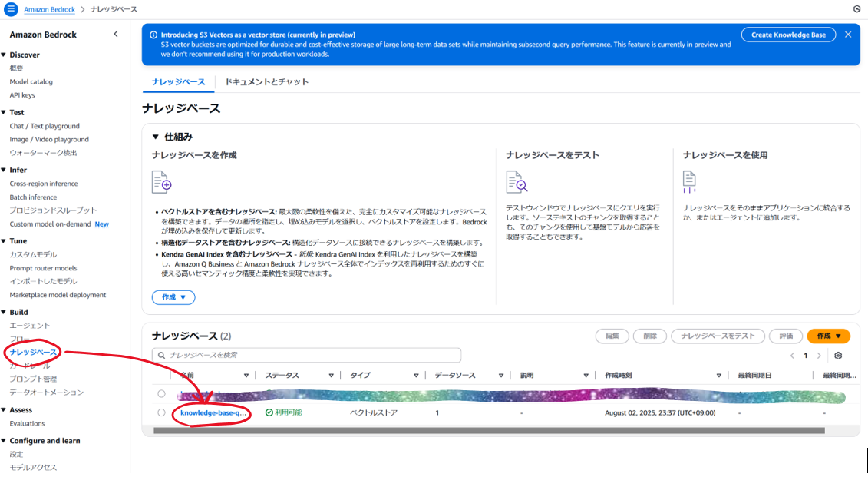Open the table preferences gear icon
Image resolution: width=868 pixels, height=477 pixels.
click(x=838, y=356)
